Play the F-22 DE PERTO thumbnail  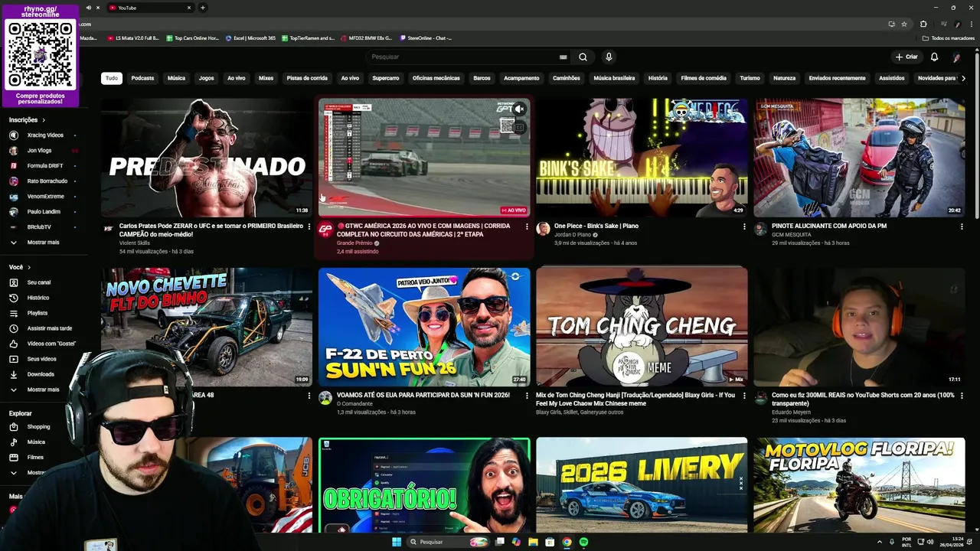click(x=424, y=327)
